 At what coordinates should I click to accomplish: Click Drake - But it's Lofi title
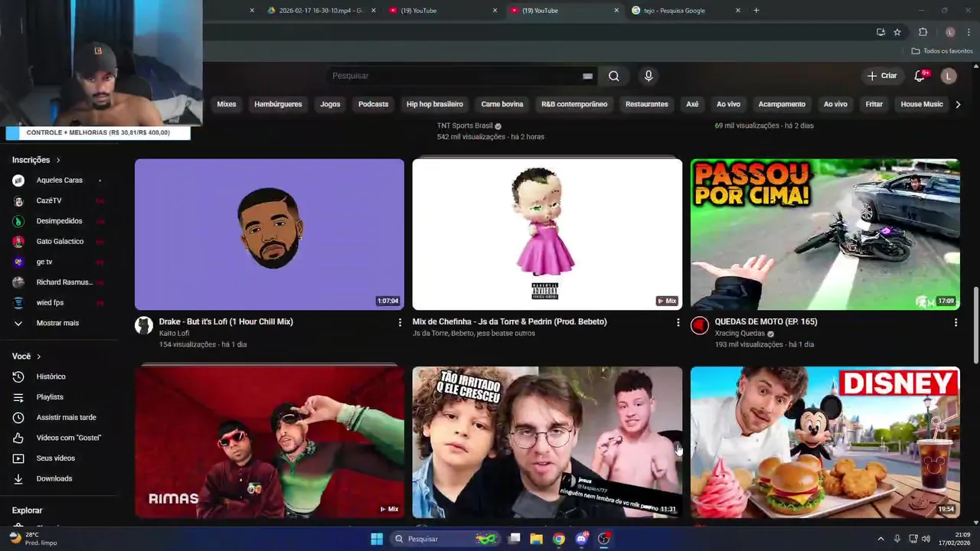click(226, 321)
